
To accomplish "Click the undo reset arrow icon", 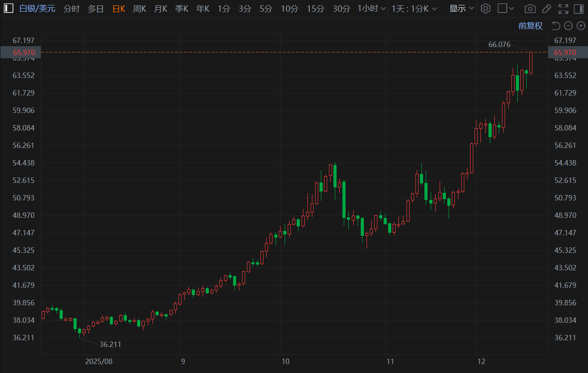I will click(556, 26).
